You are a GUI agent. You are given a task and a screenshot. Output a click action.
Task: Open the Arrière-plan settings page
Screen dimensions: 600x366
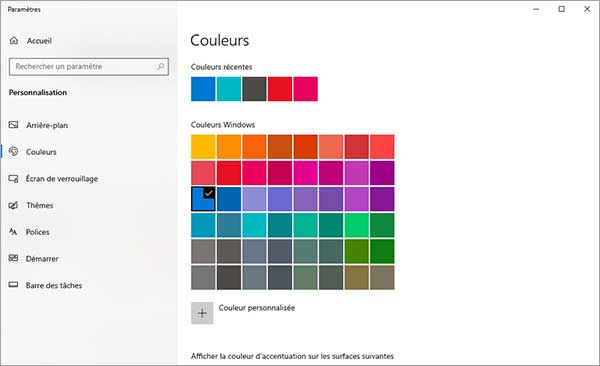click(47, 125)
